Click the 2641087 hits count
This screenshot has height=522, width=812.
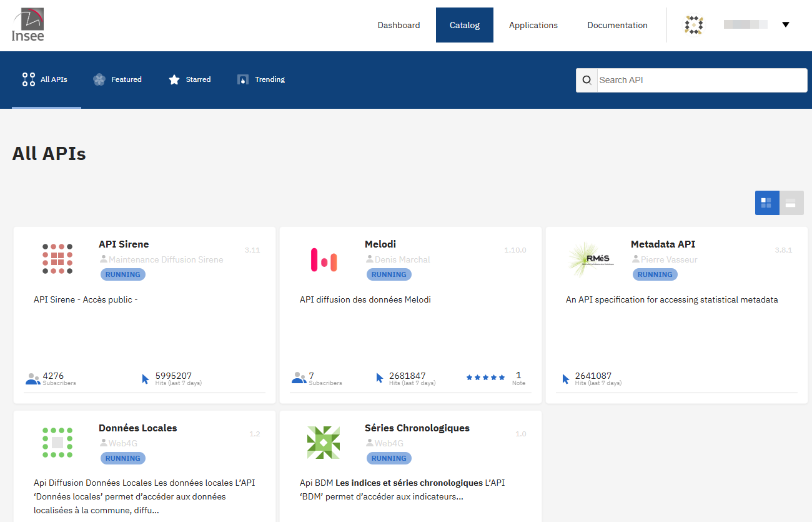point(593,376)
